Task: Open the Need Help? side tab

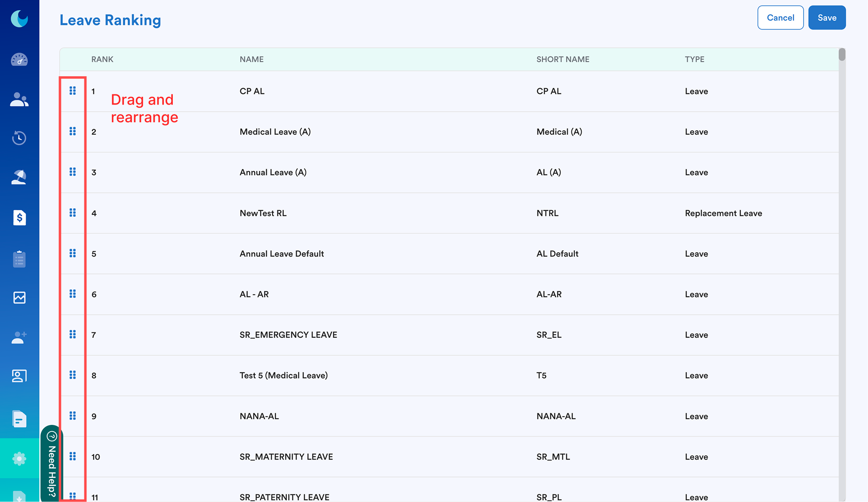Action: click(x=51, y=464)
